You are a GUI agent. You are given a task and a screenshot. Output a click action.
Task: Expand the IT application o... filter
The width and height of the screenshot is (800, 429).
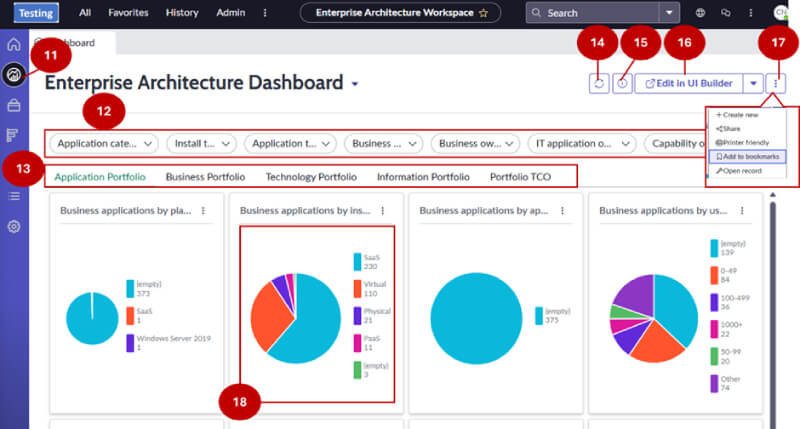click(x=582, y=144)
